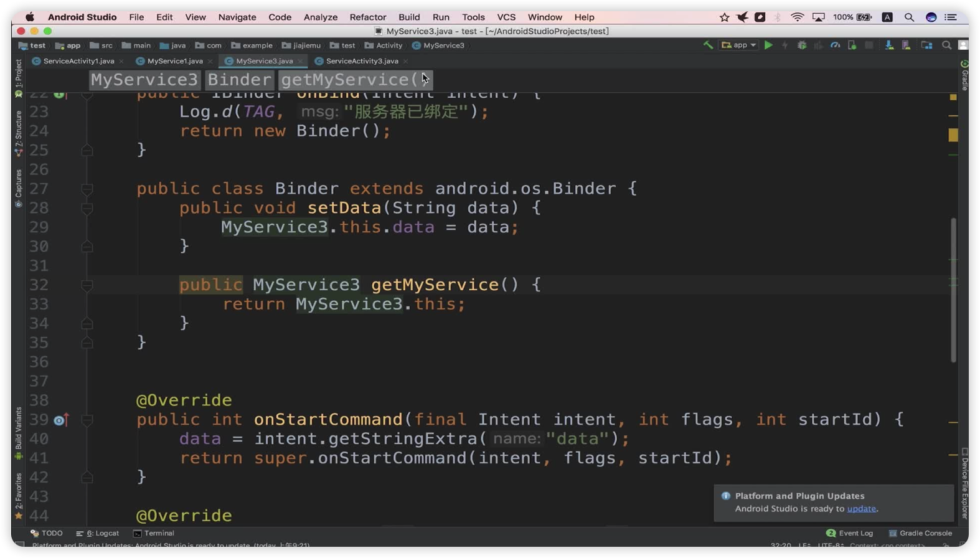Open the Apple menu
This screenshot has width=980, height=558.
pos(29,17)
